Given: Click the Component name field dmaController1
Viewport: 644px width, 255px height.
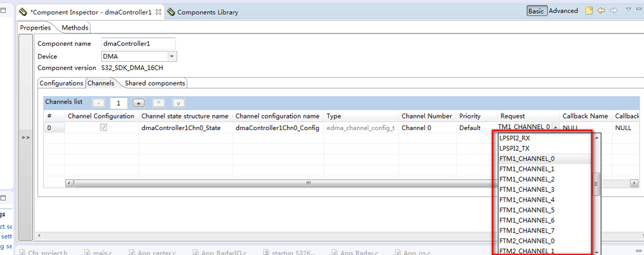Looking at the screenshot, I should [139, 43].
